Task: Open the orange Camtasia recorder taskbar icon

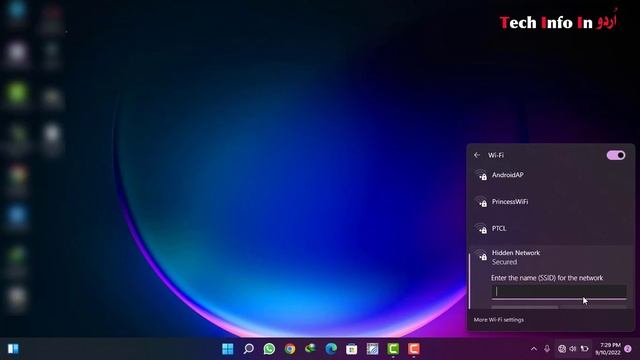Action: click(413, 349)
